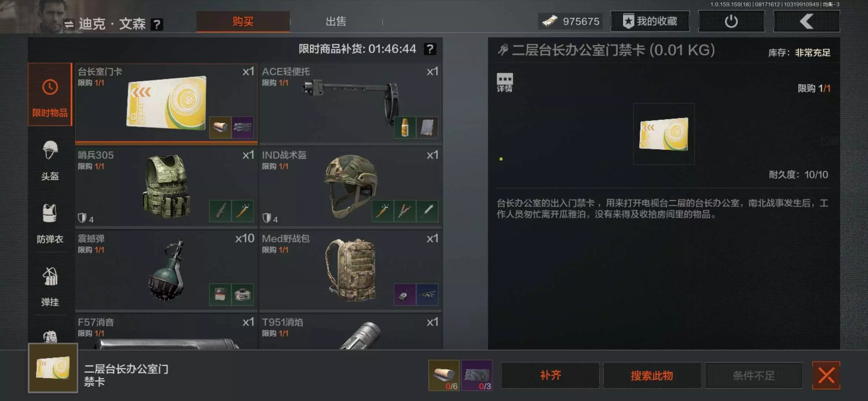868x401 pixels.
Task: Switch to the 购买 tab
Action: tap(243, 22)
